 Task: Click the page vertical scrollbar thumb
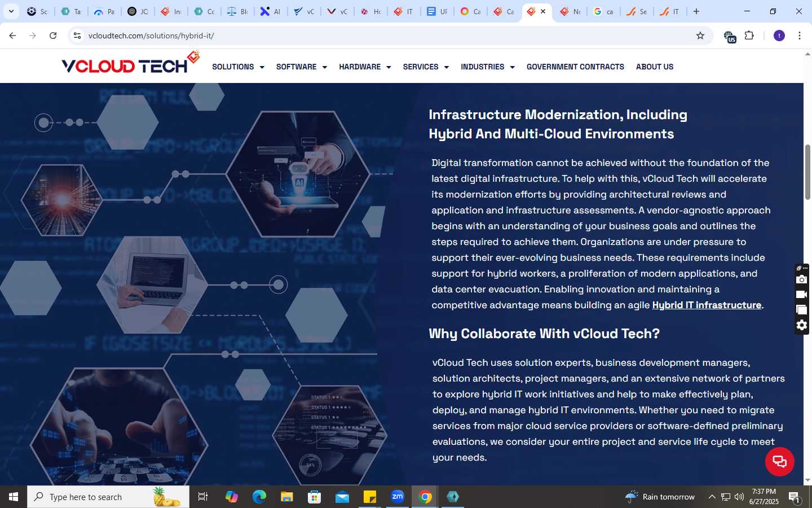point(807,172)
